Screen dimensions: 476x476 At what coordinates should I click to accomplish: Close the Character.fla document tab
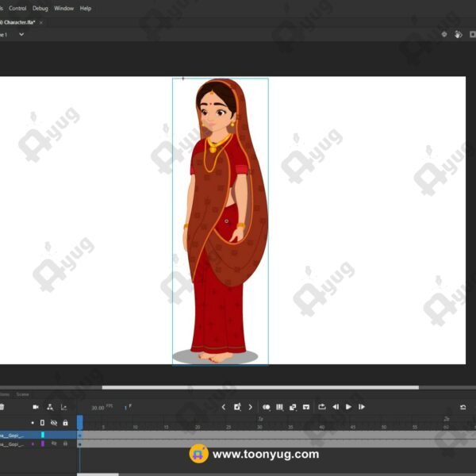pos(41,22)
